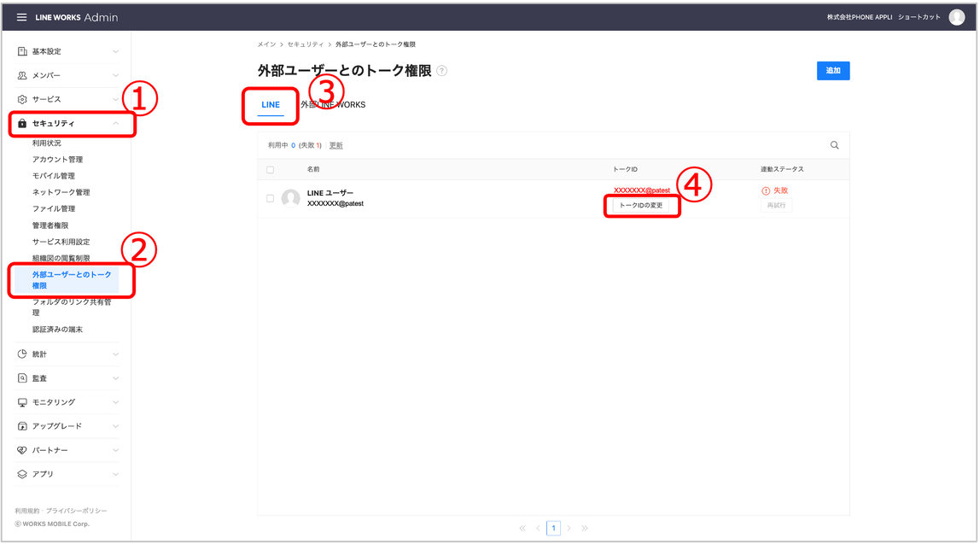
Task: Check the LINE ユーザー row checkbox
Action: pos(270,198)
